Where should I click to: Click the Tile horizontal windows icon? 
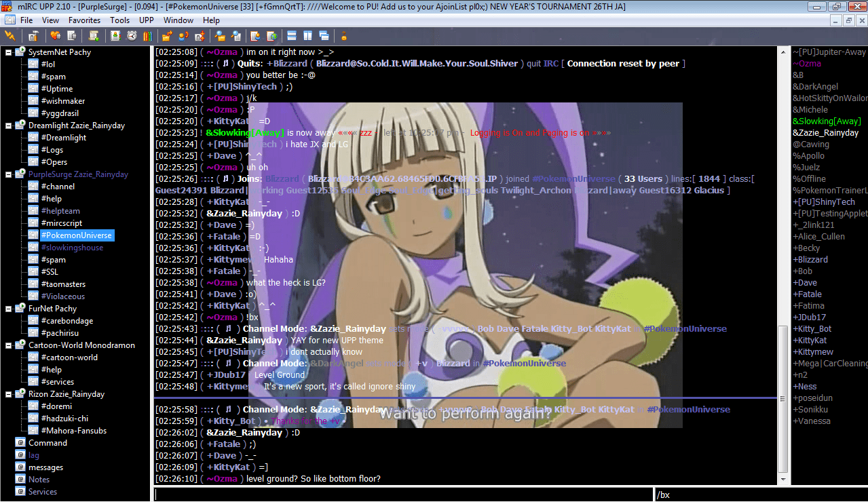[292, 35]
